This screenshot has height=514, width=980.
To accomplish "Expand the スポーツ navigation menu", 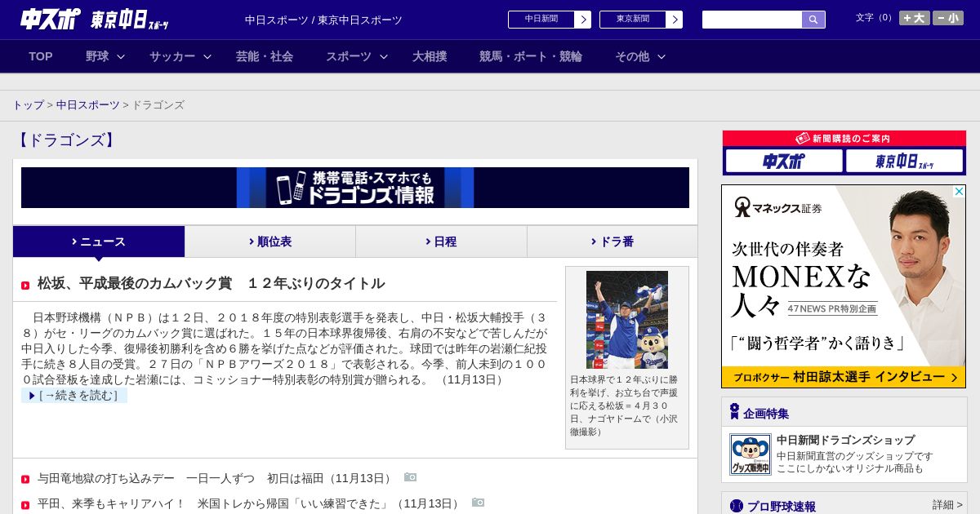I will point(357,56).
